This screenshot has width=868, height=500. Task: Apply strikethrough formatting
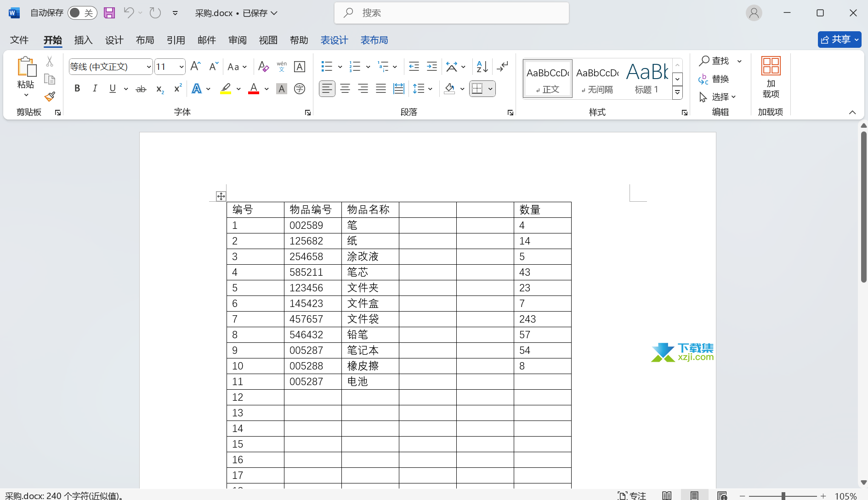pyautogui.click(x=141, y=89)
